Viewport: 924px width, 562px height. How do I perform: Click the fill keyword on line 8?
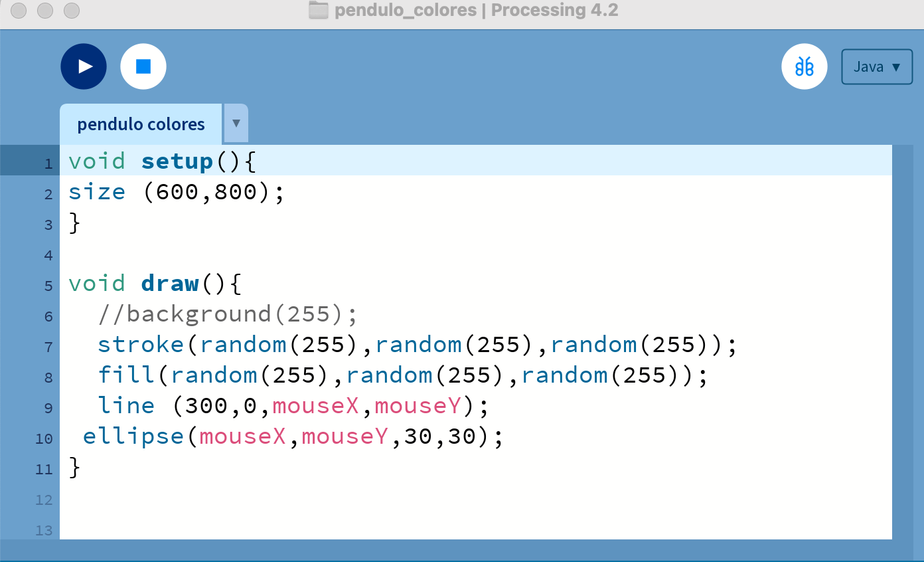(x=126, y=375)
